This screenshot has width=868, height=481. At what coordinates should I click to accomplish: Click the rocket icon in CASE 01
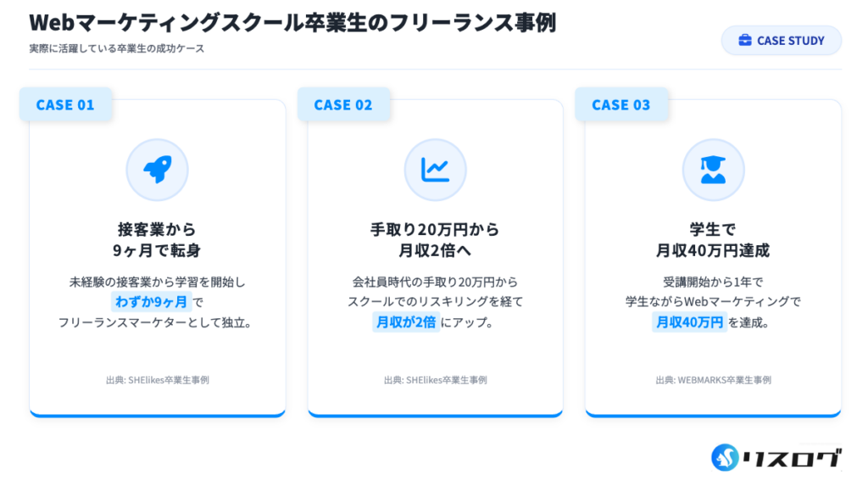(x=157, y=170)
